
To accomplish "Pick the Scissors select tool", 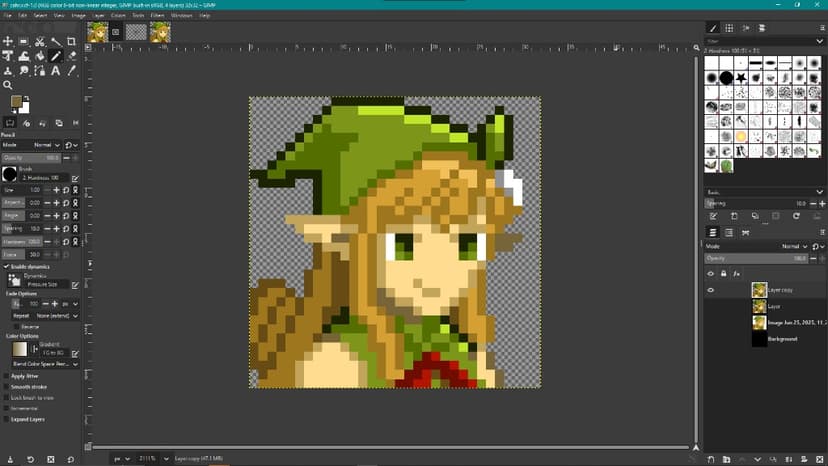I will 40,42.
